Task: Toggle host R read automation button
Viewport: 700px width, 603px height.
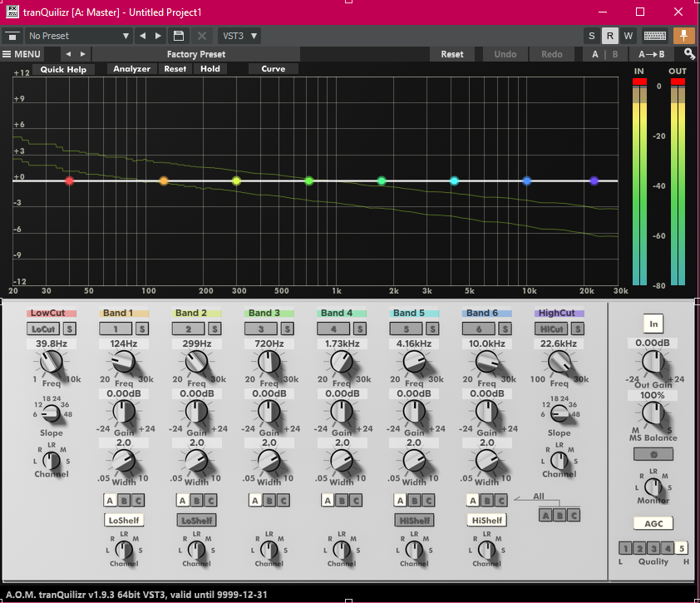Action: pos(610,36)
